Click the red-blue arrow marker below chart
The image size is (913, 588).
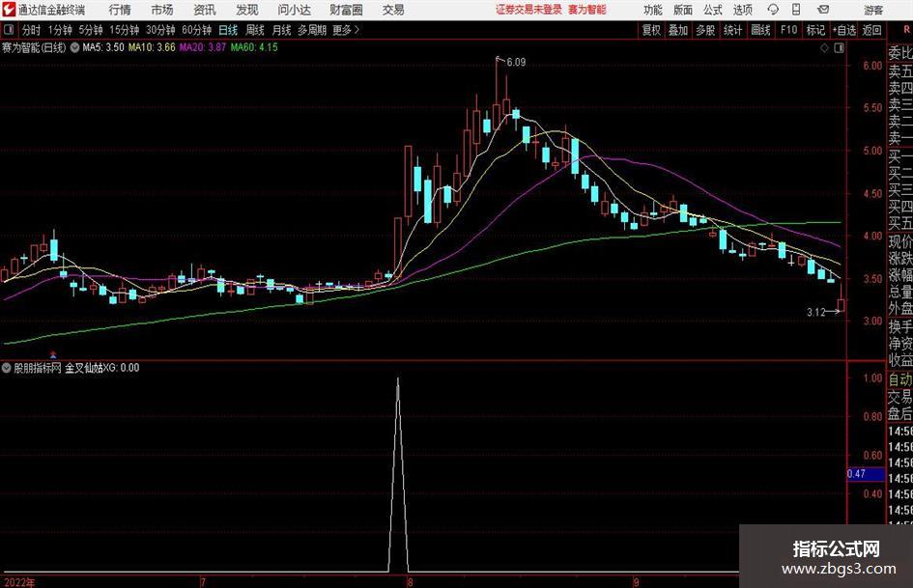tap(53, 353)
